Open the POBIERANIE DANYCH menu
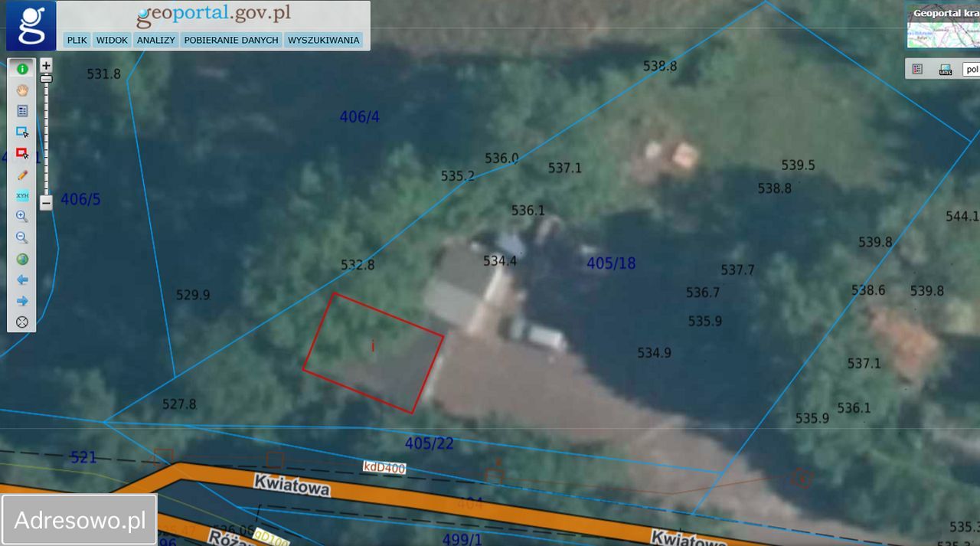This screenshot has width=980, height=546. [x=230, y=40]
